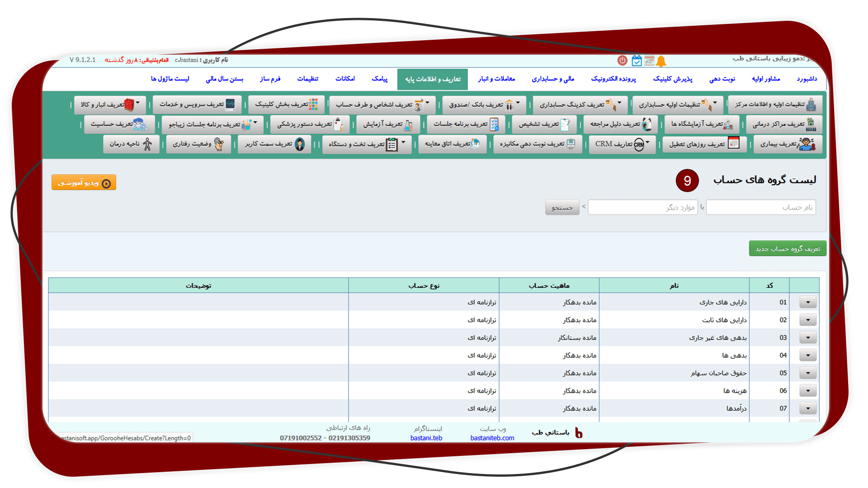Click the red power logout icon
The image size is (868, 488).
(623, 60)
